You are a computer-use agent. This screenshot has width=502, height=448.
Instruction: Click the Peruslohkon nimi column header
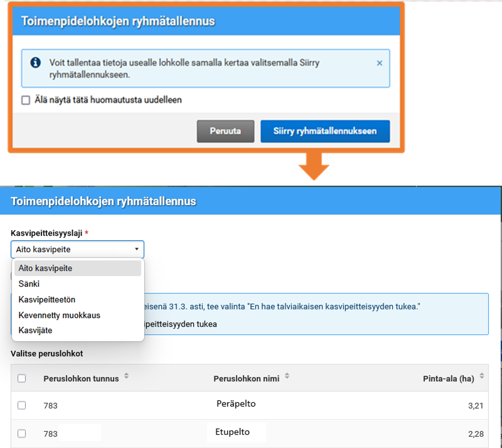[x=246, y=379]
